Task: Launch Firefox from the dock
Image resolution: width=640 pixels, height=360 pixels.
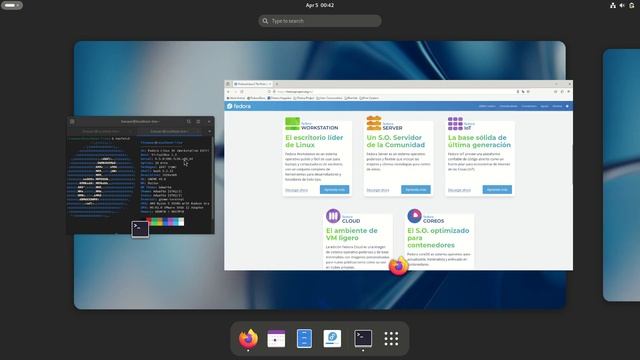Action: [248, 338]
